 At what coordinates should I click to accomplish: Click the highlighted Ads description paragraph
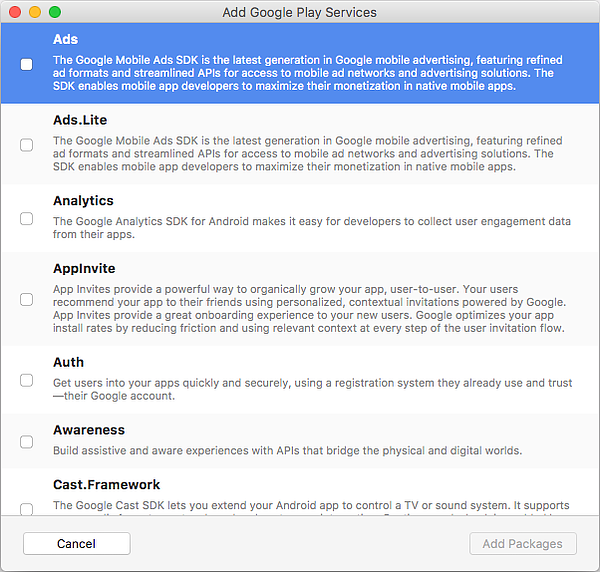point(308,73)
